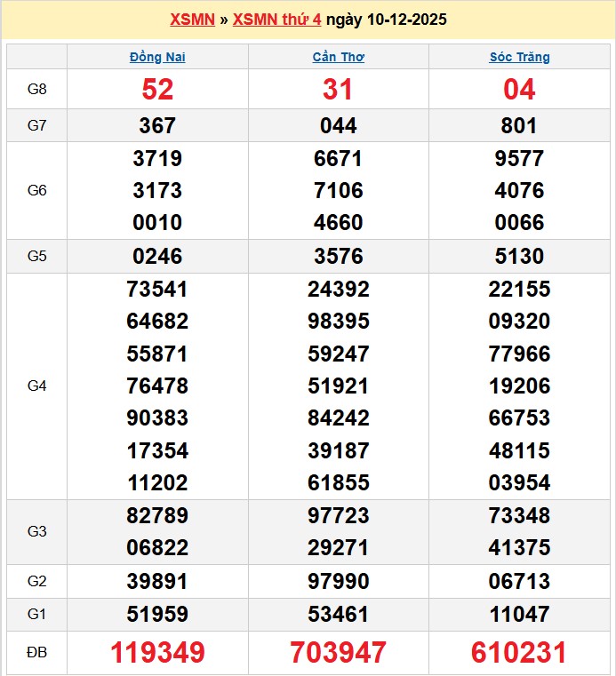This screenshot has width=616, height=676.
Task: Open the XSMN thứ 4 link
Action: click(x=276, y=20)
